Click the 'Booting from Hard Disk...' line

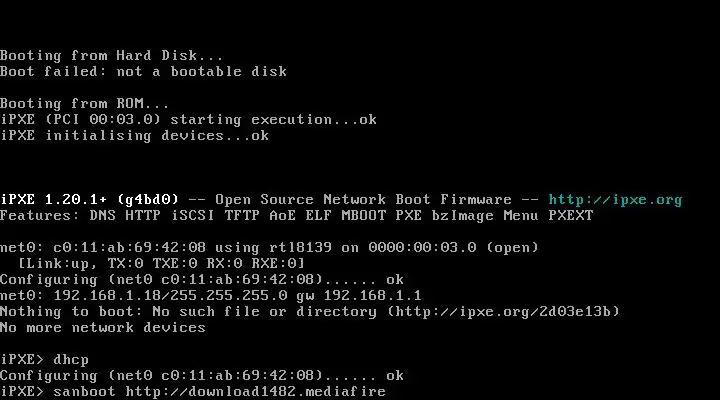[x=112, y=56]
